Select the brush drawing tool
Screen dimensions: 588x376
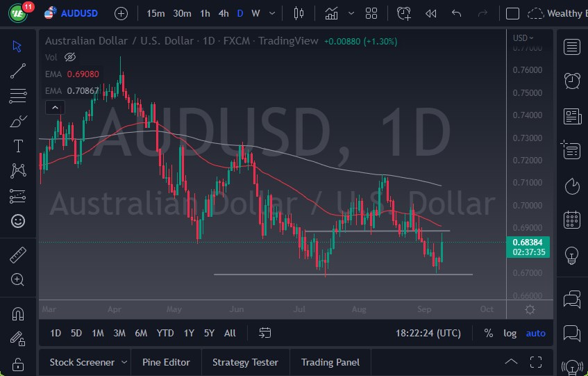[x=17, y=121]
